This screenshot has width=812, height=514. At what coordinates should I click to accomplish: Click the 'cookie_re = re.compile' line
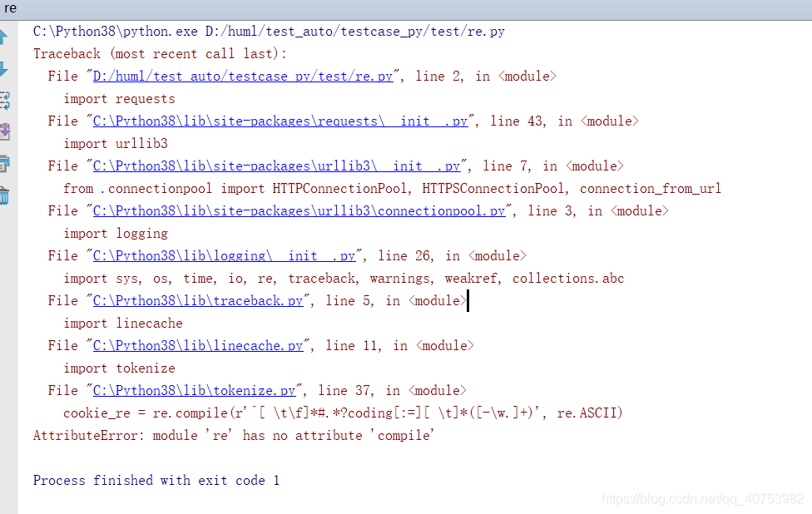pyautogui.click(x=343, y=413)
